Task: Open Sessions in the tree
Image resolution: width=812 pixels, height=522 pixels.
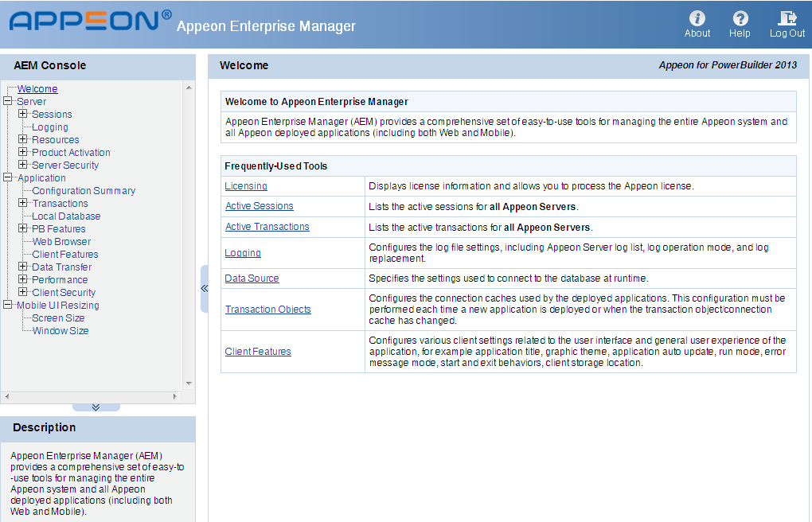Action: click(52, 115)
